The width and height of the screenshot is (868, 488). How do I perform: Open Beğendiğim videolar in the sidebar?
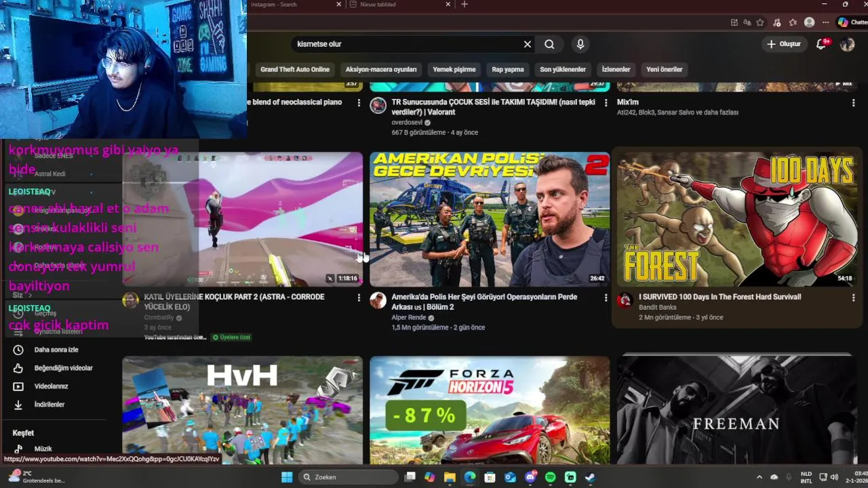point(63,368)
